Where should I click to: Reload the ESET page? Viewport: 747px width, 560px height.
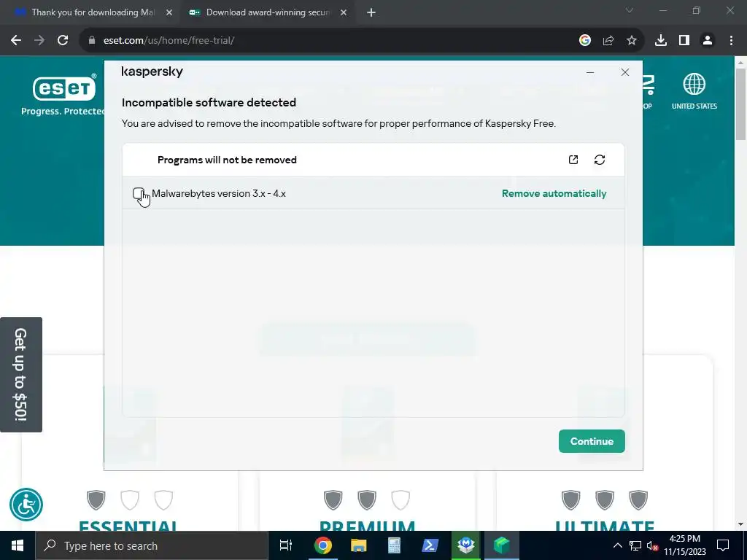pos(63,41)
